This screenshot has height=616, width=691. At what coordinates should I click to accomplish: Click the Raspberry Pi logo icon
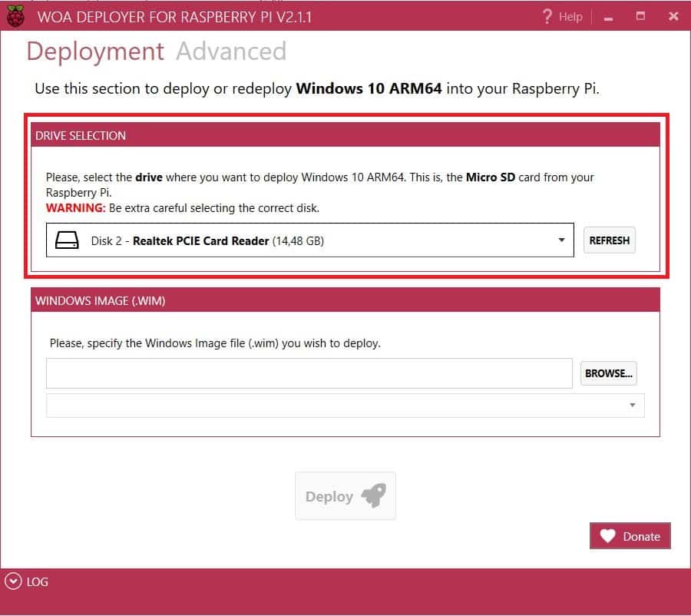coord(15,16)
